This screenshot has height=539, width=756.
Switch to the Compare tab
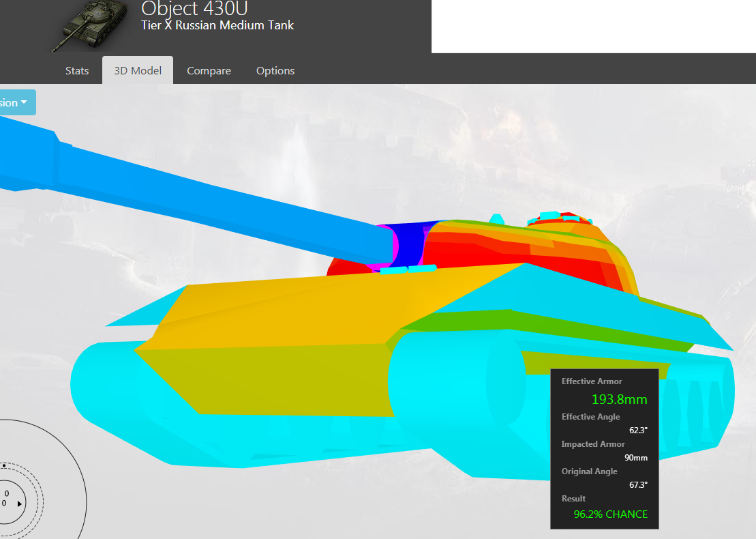coord(209,71)
